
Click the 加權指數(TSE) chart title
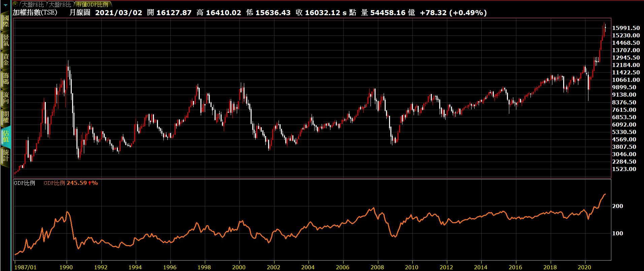pos(35,13)
